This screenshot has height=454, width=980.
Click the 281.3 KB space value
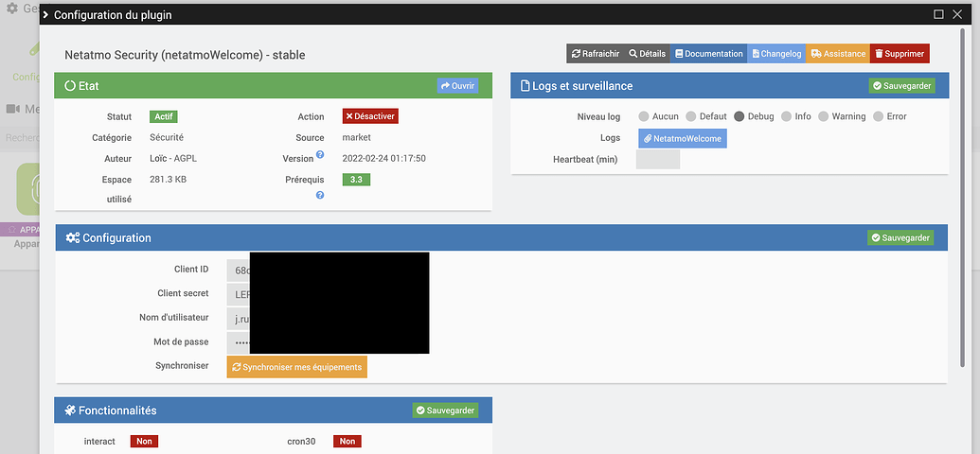pos(169,179)
